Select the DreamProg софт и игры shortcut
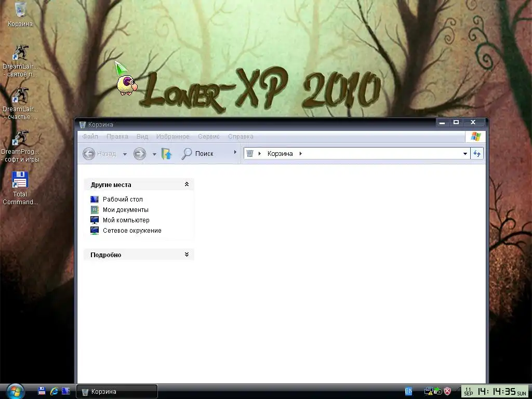The height and width of the screenshot is (399, 532). pos(20,146)
